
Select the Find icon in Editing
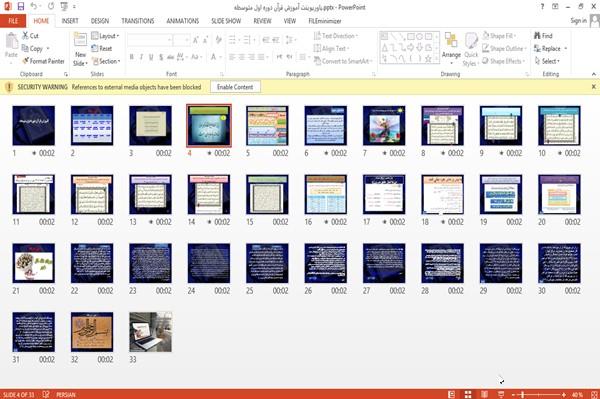537,36
